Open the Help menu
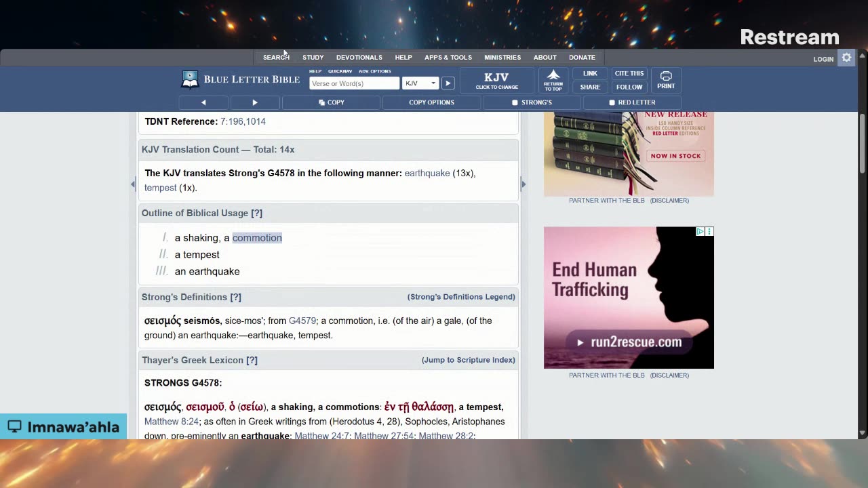This screenshot has height=488, width=868. coord(403,58)
